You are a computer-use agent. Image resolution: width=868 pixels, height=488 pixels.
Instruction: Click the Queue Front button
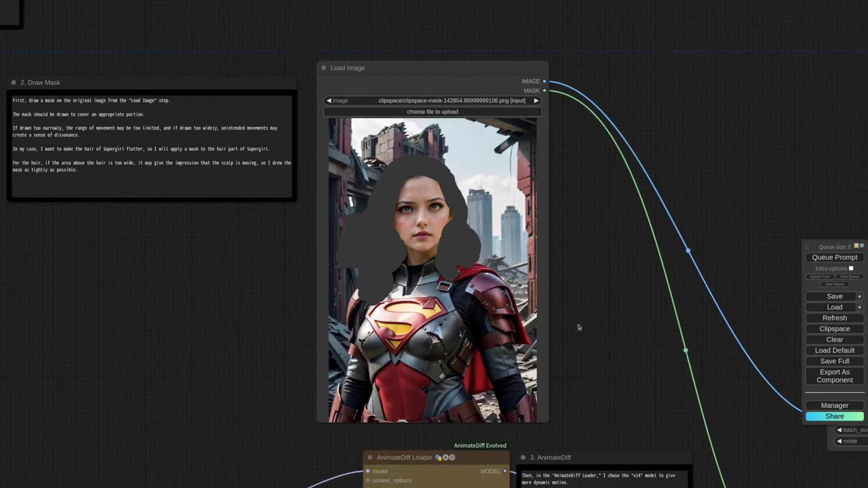(x=820, y=277)
